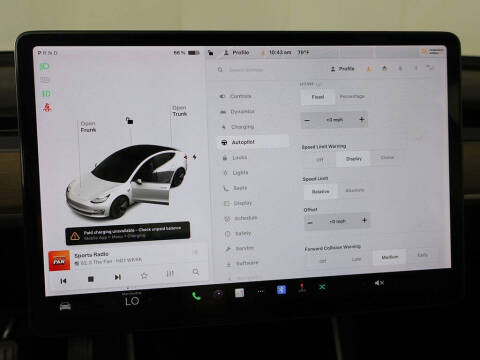The width and height of the screenshot is (480, 360).
Task: Tap the orange alert icon in settings header
Action: pyautogui.click(x=368, y=69)
